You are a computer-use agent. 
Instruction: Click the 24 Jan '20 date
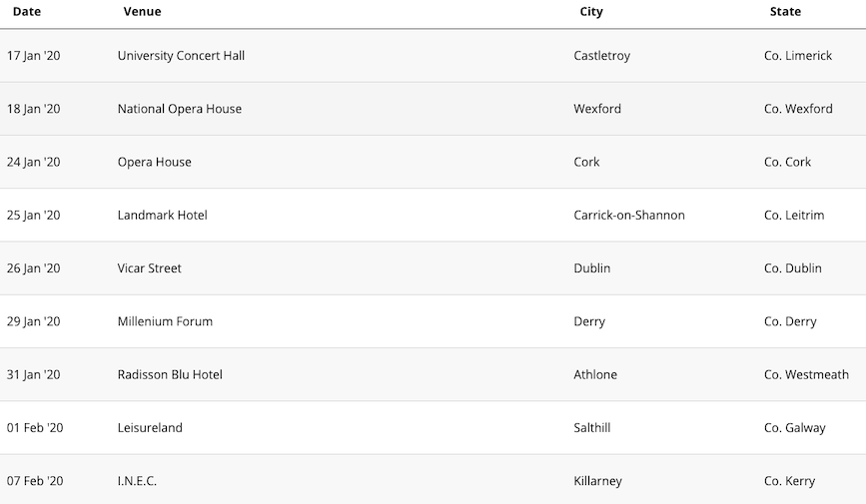pos(34,163)
